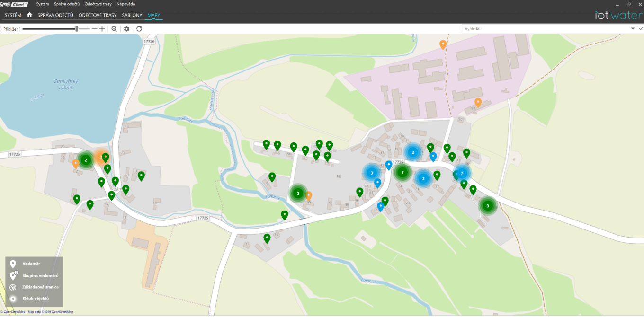Click the magnifier icon in the map toolbar
This screenshot has width=644, height=317.
click(x=114, y=29)
